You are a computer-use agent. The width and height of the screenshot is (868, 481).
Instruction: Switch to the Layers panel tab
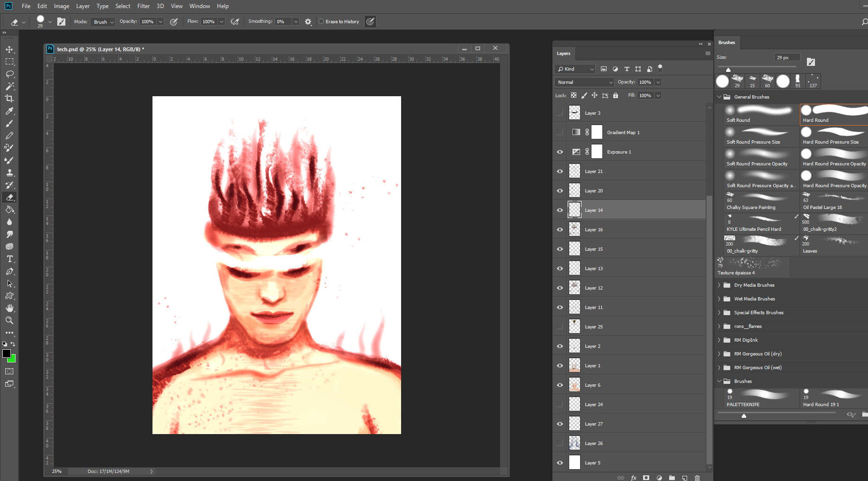(x=564, y=54)
